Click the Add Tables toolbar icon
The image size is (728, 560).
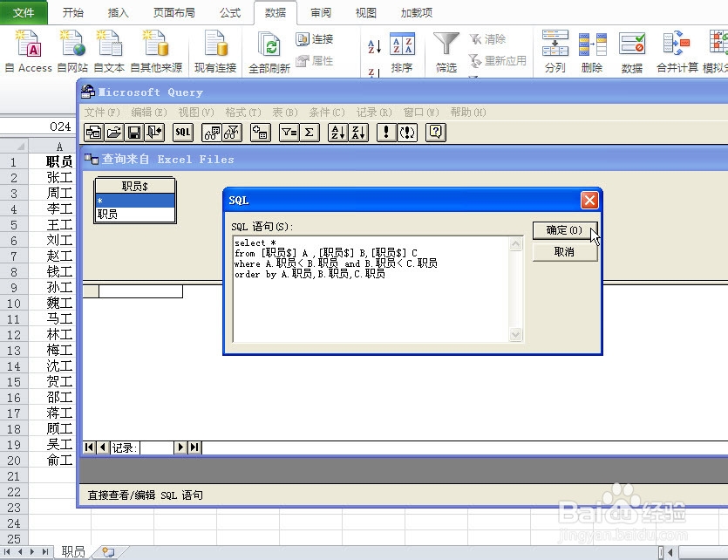[261, 133]
